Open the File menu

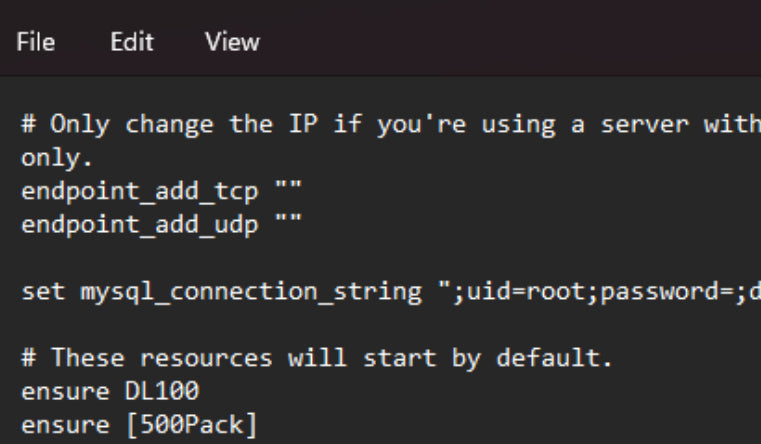35,42
